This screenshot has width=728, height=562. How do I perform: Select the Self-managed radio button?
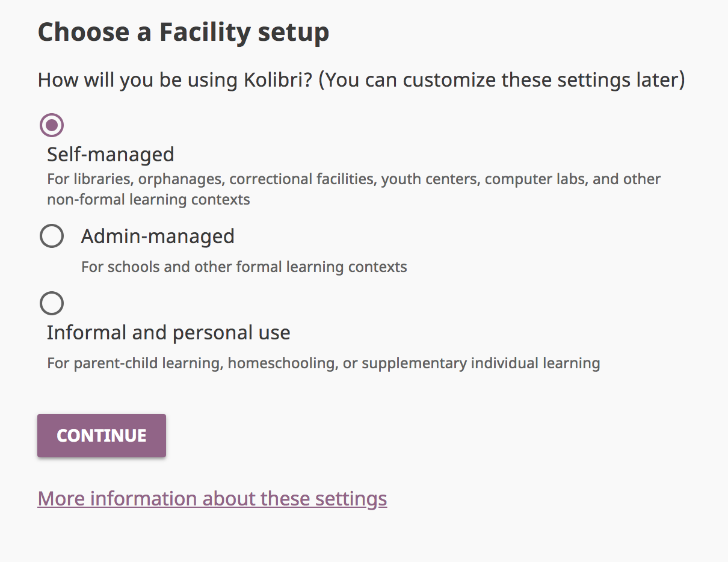52,125
